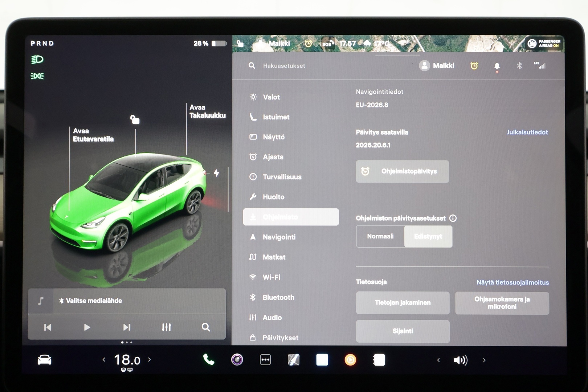Tap the Maikki profile in the top status bar
The height and width of the screenshot is (392, 588).
(274, 44)
